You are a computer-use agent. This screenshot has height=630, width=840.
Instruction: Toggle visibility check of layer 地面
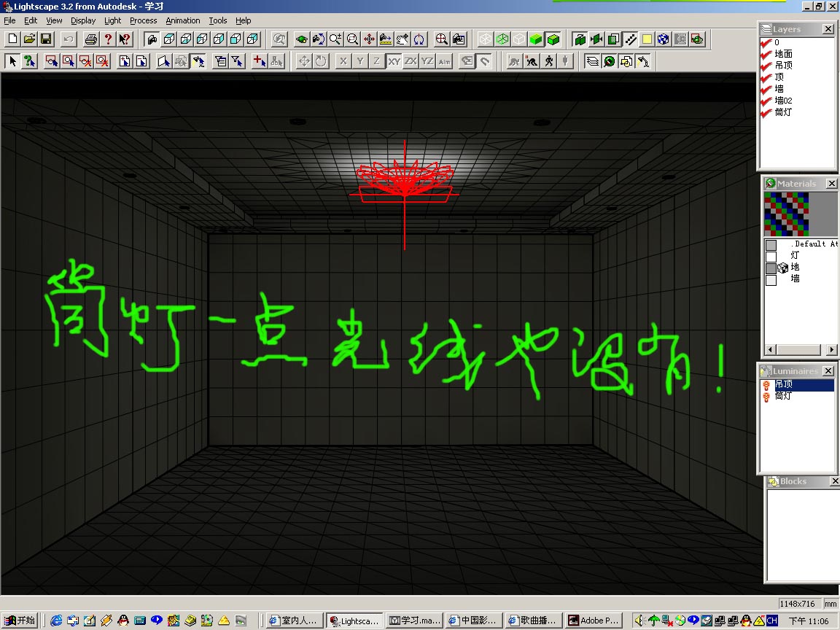pyautogui.click(x=766, y=53)
